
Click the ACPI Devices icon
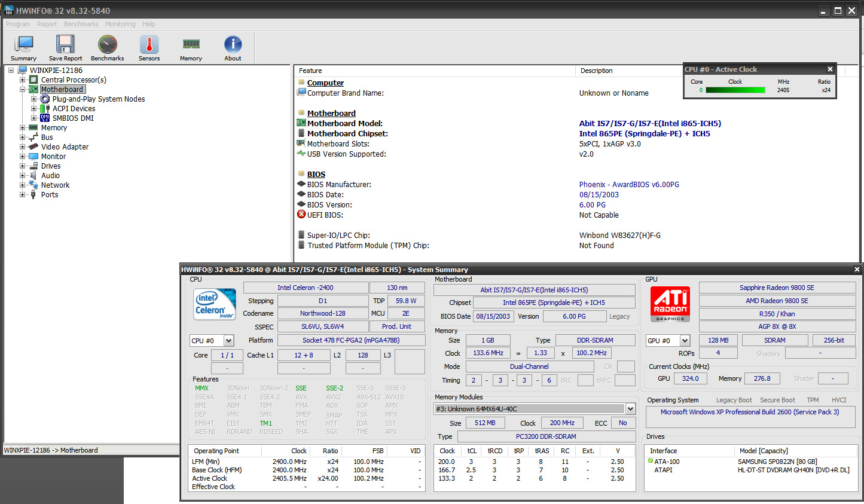click(45, 108)
